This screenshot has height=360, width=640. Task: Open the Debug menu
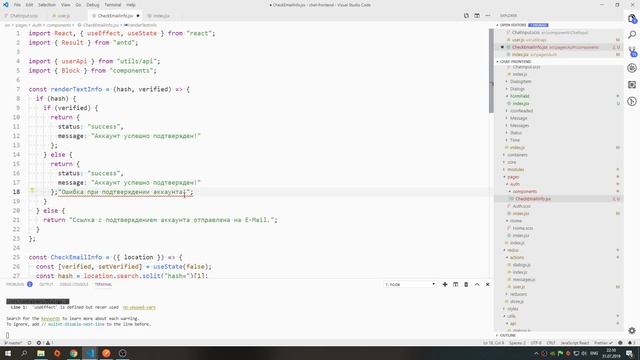93,5
